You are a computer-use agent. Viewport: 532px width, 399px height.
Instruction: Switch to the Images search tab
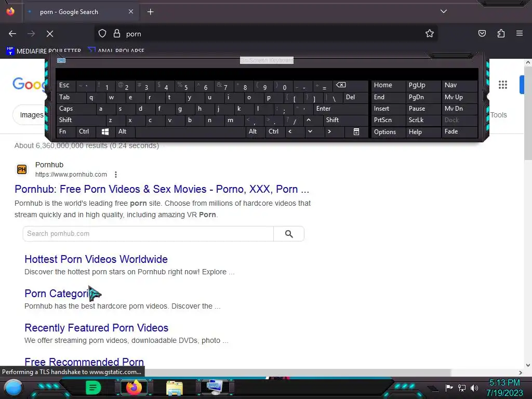click(31, 115)
